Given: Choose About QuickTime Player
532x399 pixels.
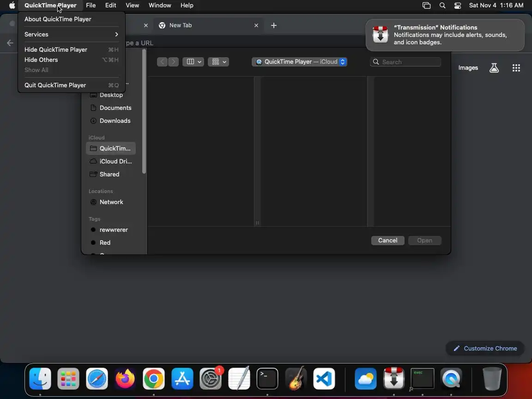Looking at the screenshot, I should (x=71, y=19).
